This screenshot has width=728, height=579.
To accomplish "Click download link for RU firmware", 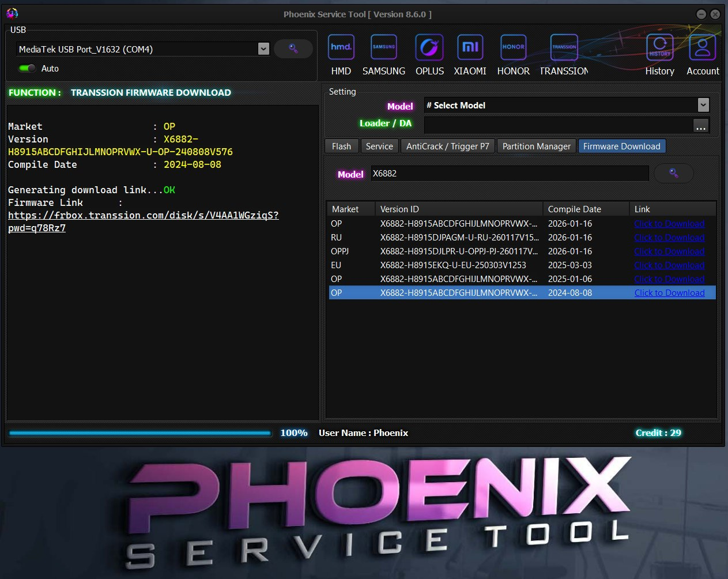I will [669, 238].
